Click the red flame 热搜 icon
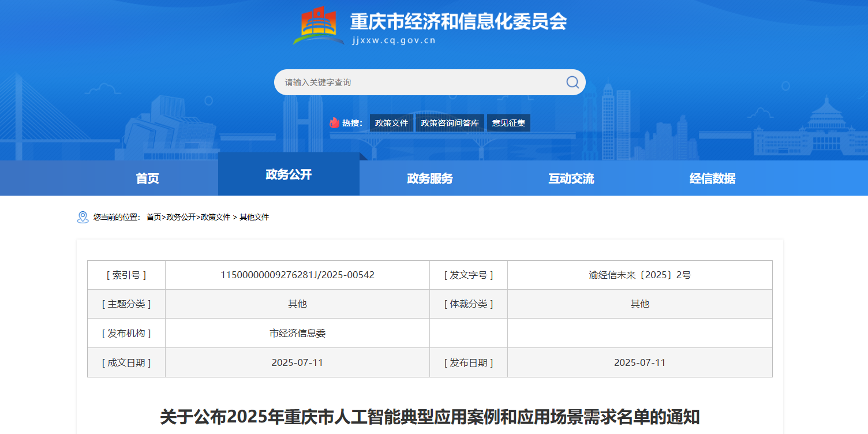 point(334,123)
